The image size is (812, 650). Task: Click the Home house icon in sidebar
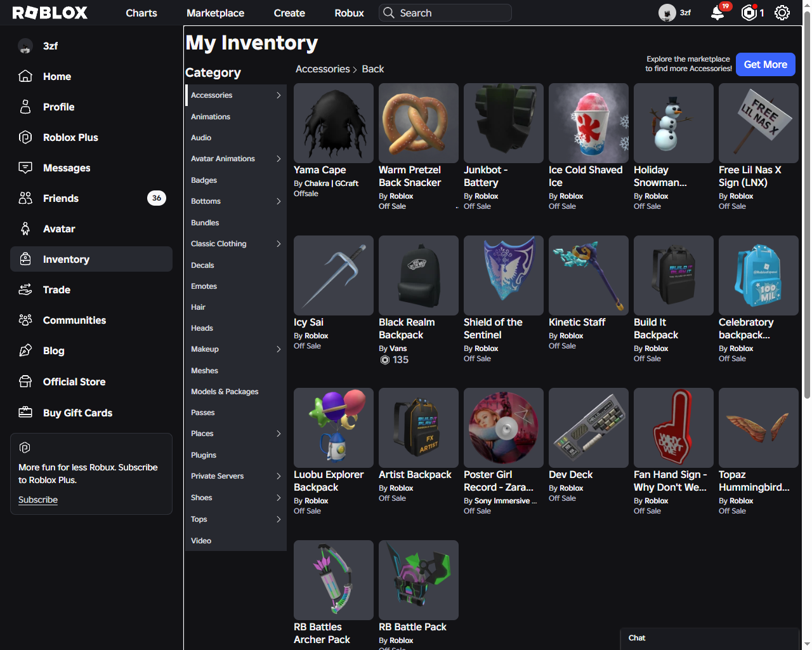pyautogui.click(x=25, y=76)
